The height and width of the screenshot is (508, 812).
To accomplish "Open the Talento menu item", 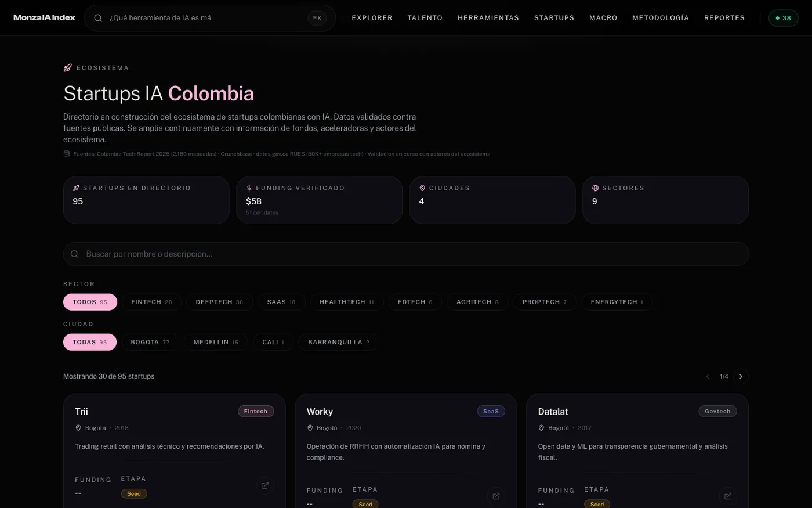I will [x=425, y=18].
